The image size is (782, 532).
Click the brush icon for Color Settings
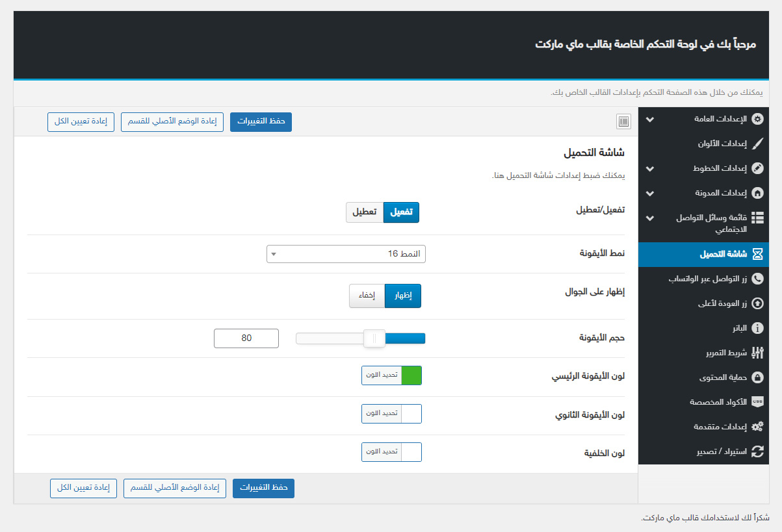(x=757, y=144)
